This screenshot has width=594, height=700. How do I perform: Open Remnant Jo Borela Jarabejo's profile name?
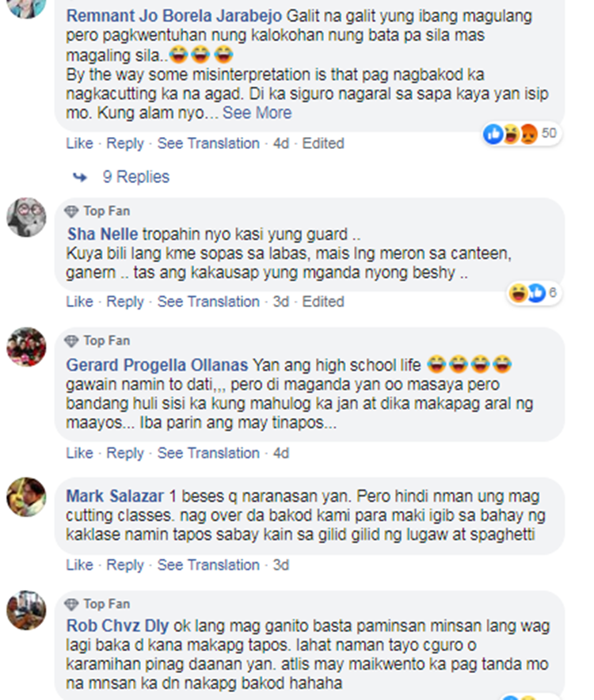(x=174, y=16)
